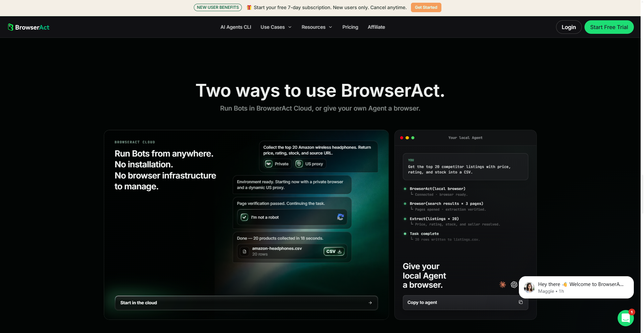Click the Browser(search results × 3 pages) line
The height and width of the screenshot is (333, 644).
446,204
